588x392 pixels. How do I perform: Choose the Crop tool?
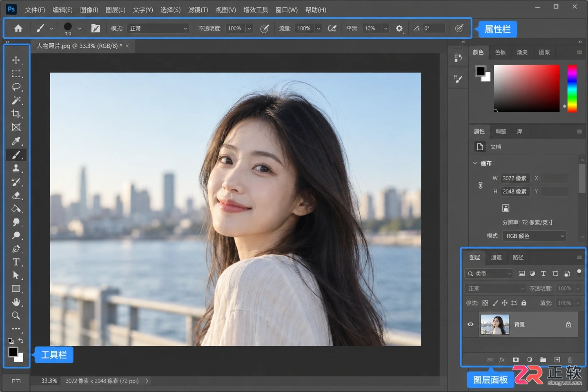point(16,114)
